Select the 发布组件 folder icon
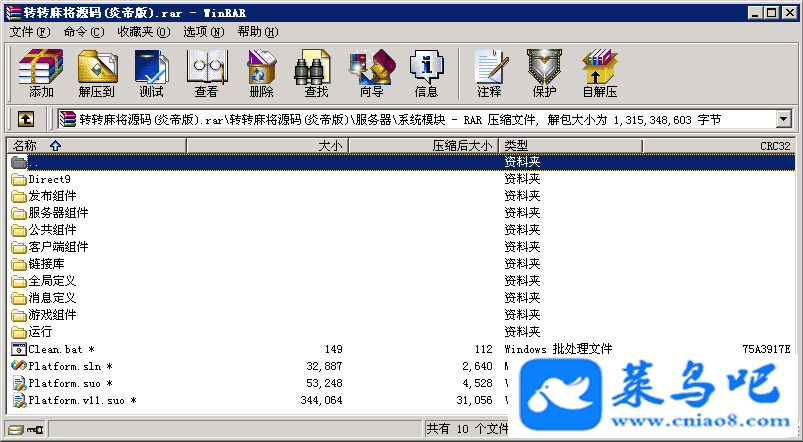 (19, 196)
